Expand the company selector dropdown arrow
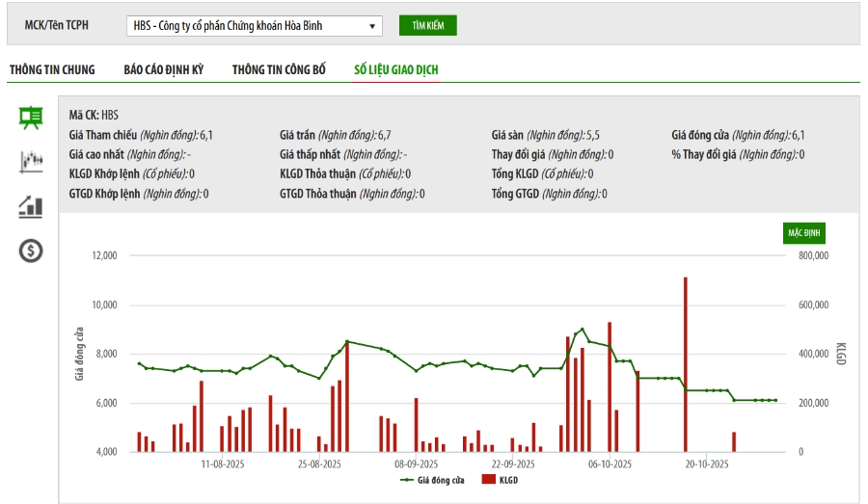This screenshot has height=504, width=868. 372,26
